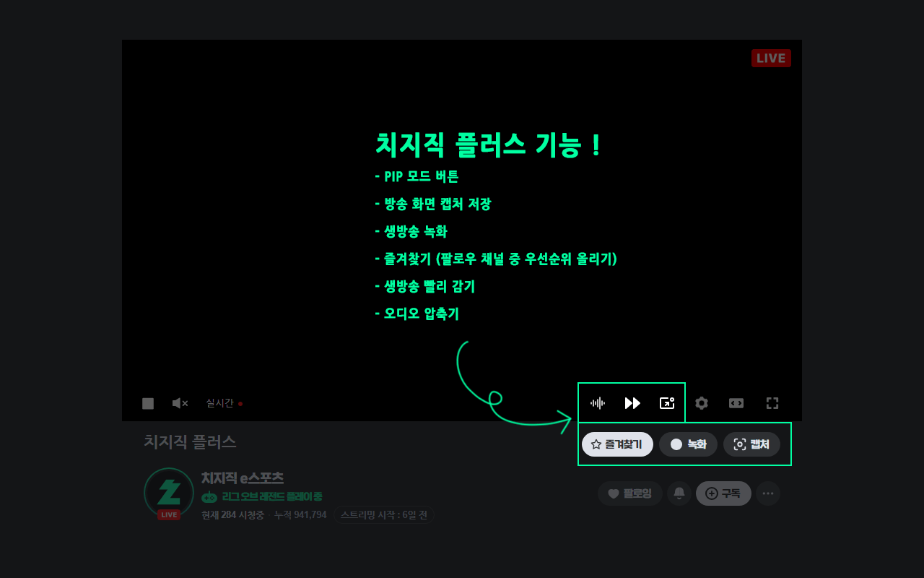The height and width of the screenshot is (578, 924).
Task: Open the 치지직 e스포츠 channel avatar
Action: tap(169, 493)
